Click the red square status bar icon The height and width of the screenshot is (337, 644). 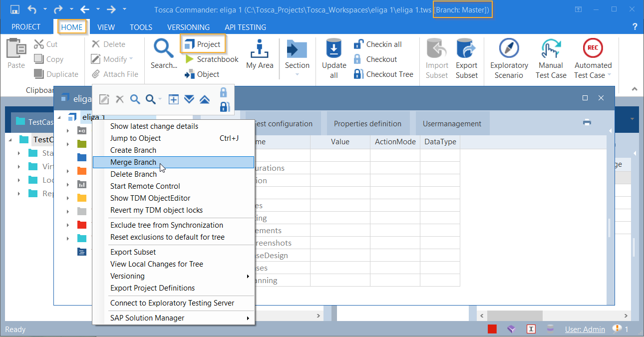492,329
